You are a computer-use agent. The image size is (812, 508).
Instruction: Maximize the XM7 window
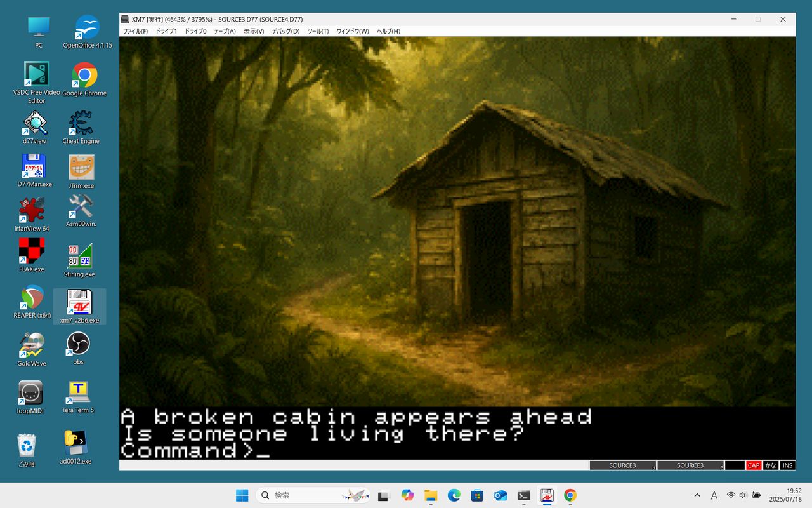click(x=757, y=19)
